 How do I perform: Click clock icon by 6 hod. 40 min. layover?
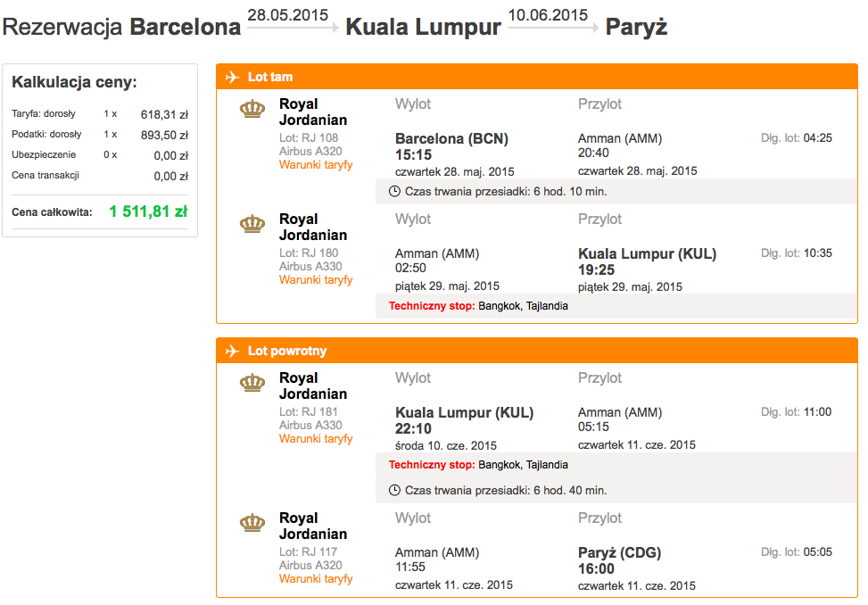(394, 491)
